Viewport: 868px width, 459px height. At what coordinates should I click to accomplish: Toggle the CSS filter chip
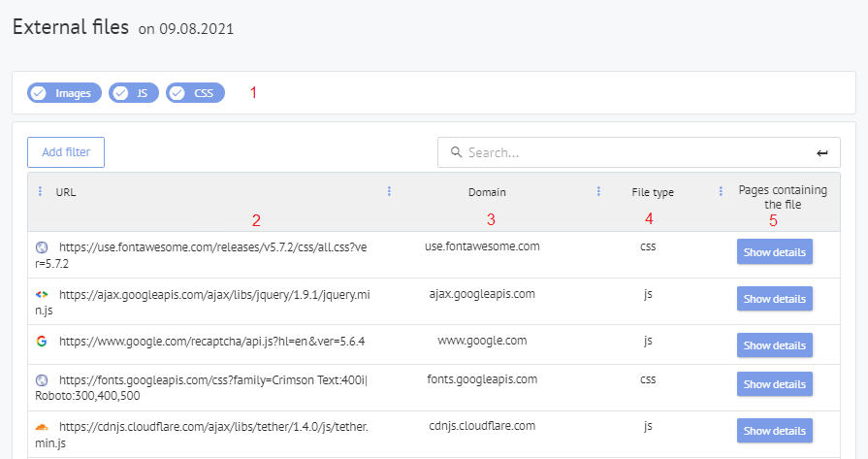point(195,93)
